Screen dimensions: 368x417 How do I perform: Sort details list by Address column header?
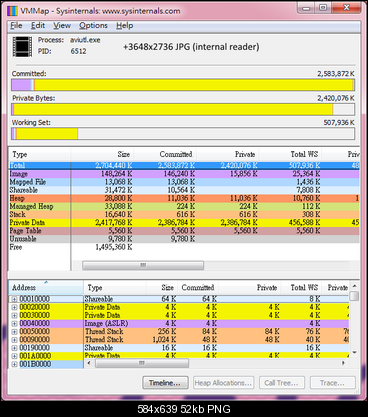coord(46,288)
